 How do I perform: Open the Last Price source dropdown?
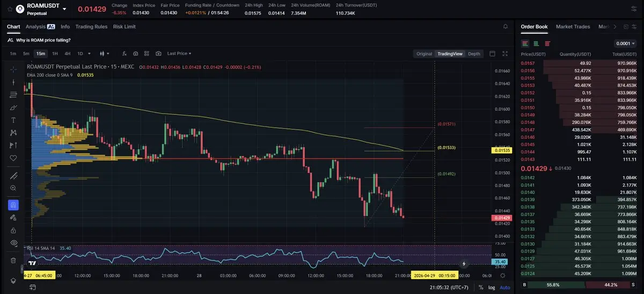179,54
